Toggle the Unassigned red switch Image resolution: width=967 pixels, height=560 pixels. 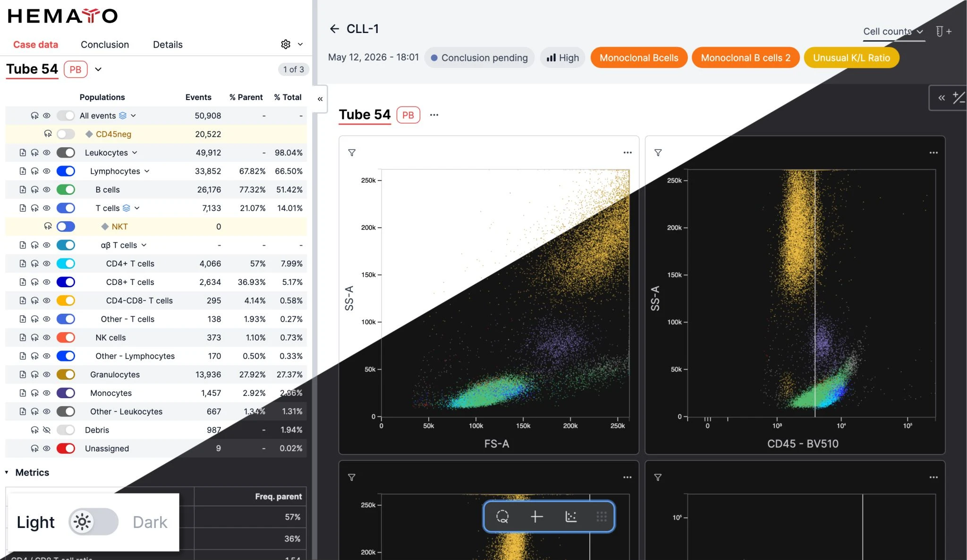click(x=66, y=449)
